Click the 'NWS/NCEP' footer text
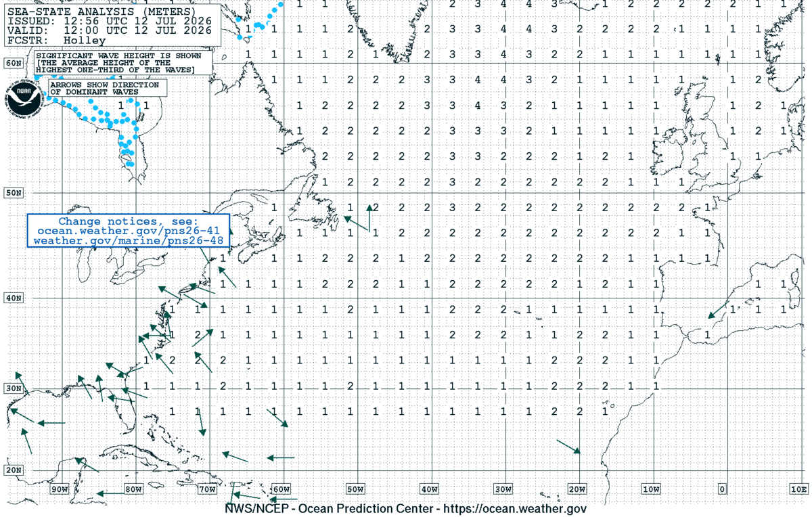Image resolution: width=812 pixels, height=517 pixels. click(x=257, y=509)
